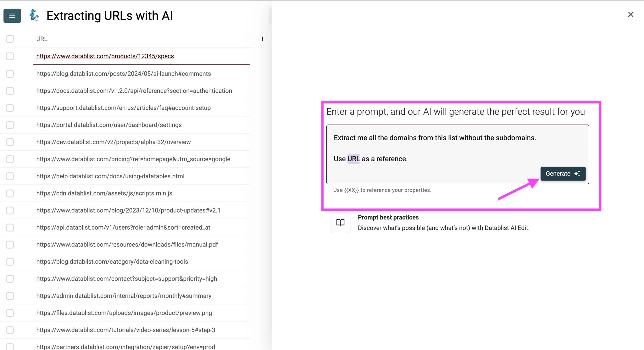Click the Prompt best practices link

tap(388, 217)
